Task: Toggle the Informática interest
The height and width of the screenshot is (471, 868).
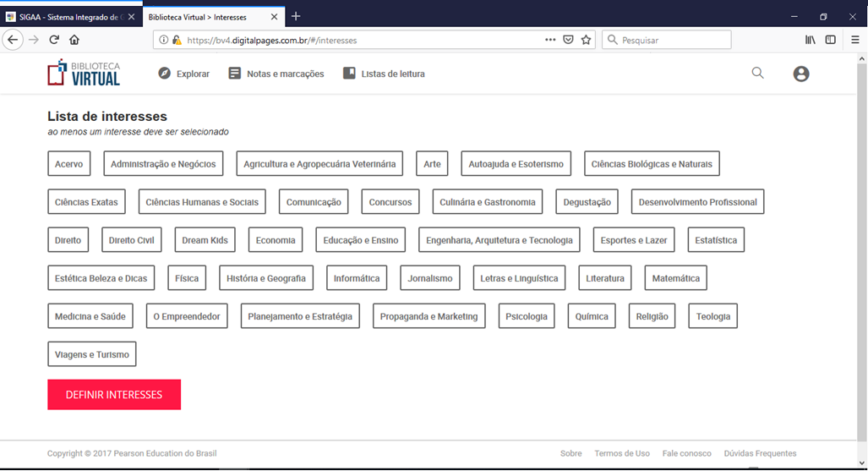Action: (357, 278)
